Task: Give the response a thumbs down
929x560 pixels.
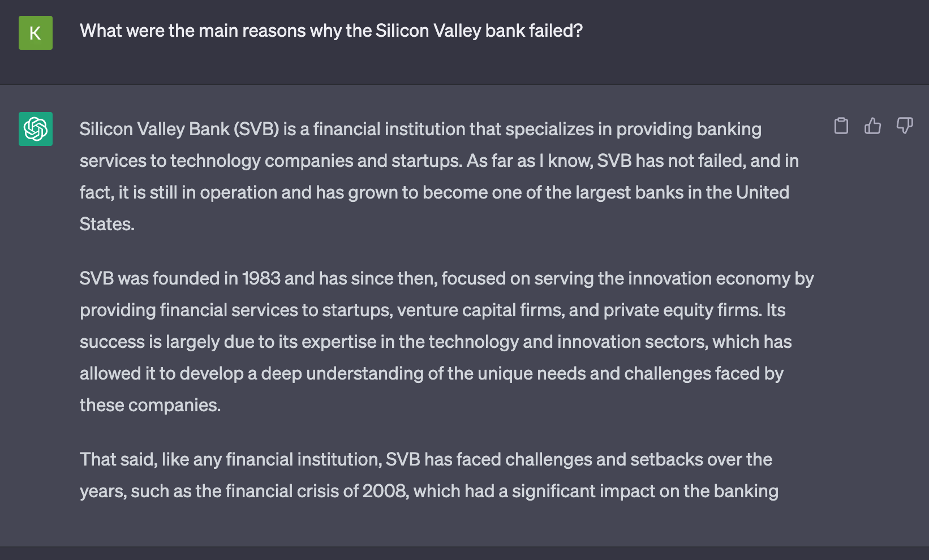Action: click(x=905, y=126)
